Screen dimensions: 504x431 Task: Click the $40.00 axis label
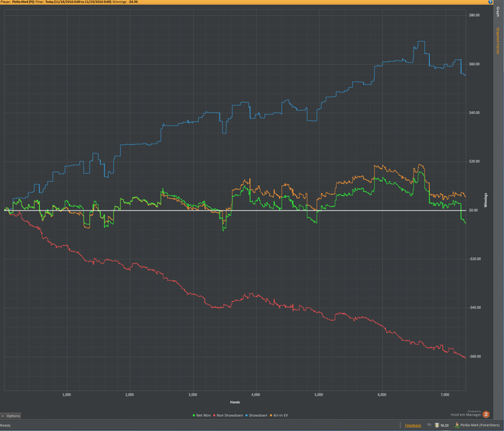coord(474,112)
